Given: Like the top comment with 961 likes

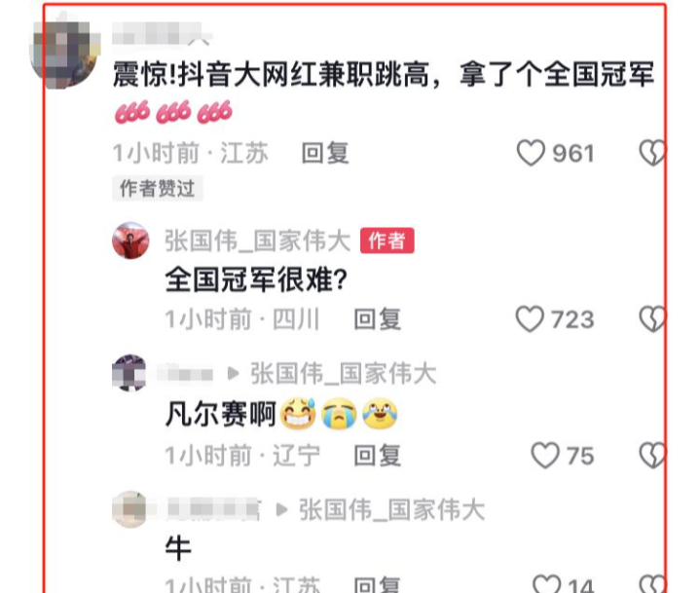Looking at the screenshot, I should (531, 153).
